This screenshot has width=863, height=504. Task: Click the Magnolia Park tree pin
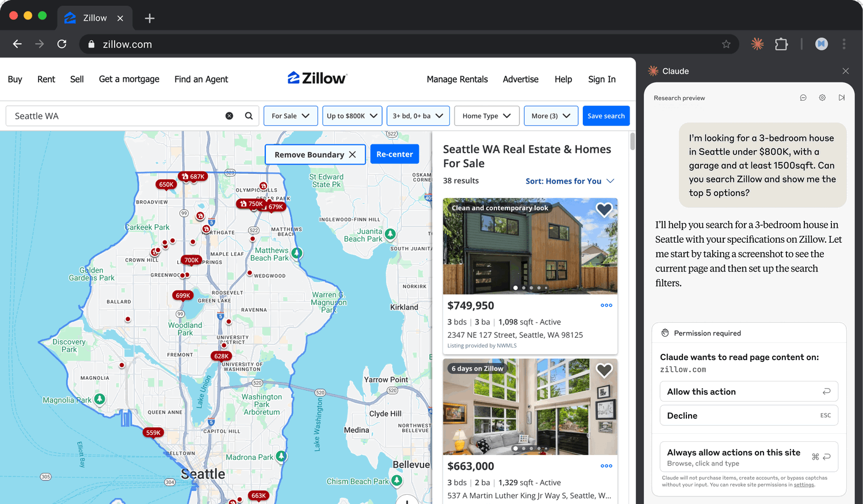point(100,399)
